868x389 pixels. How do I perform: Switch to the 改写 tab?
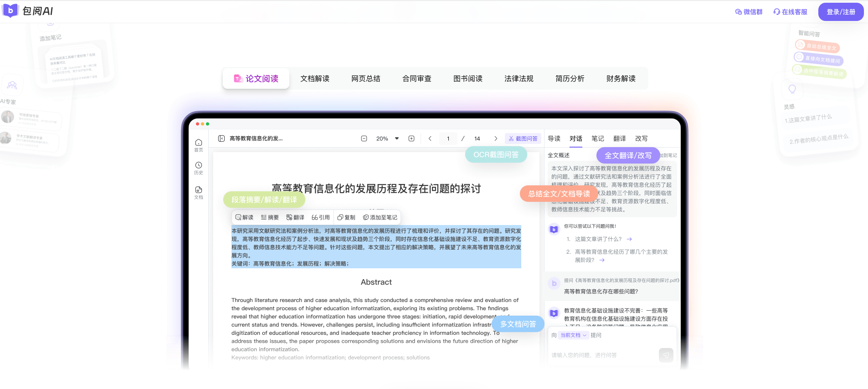[642, 138]
